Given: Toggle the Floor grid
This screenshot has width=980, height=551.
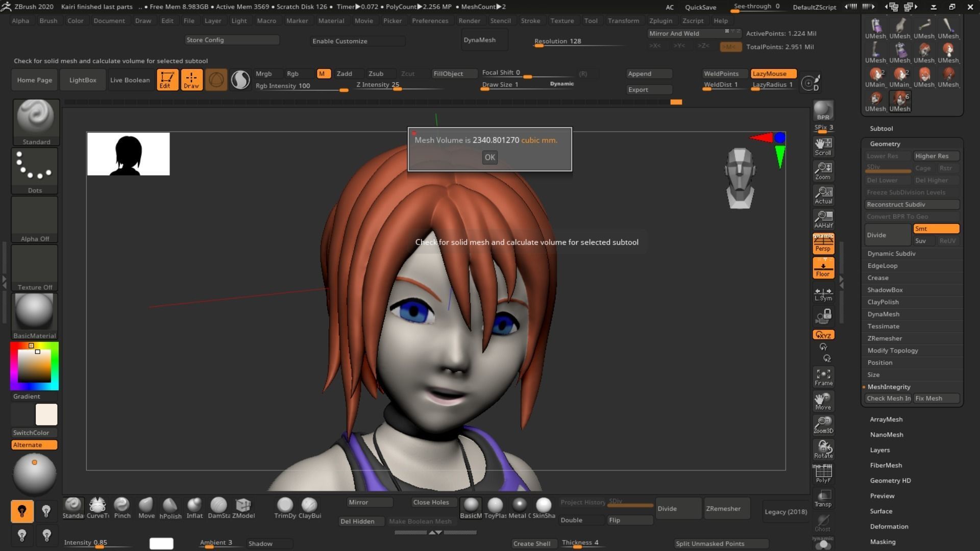Looking at the screenshot, I should coord(823,268).
